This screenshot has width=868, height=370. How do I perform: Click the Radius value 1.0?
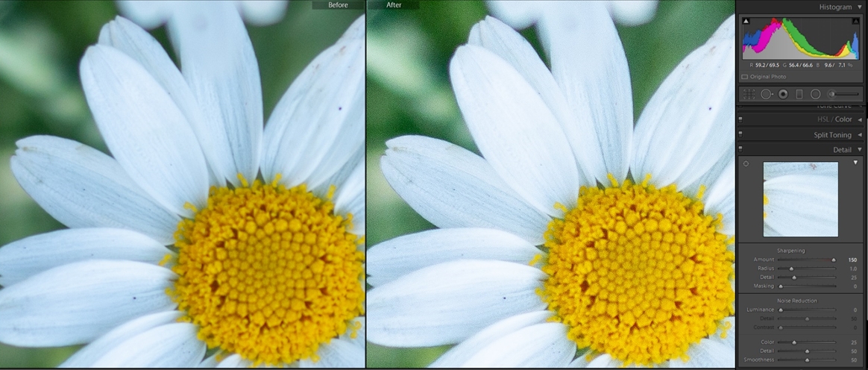coord(853,269)
